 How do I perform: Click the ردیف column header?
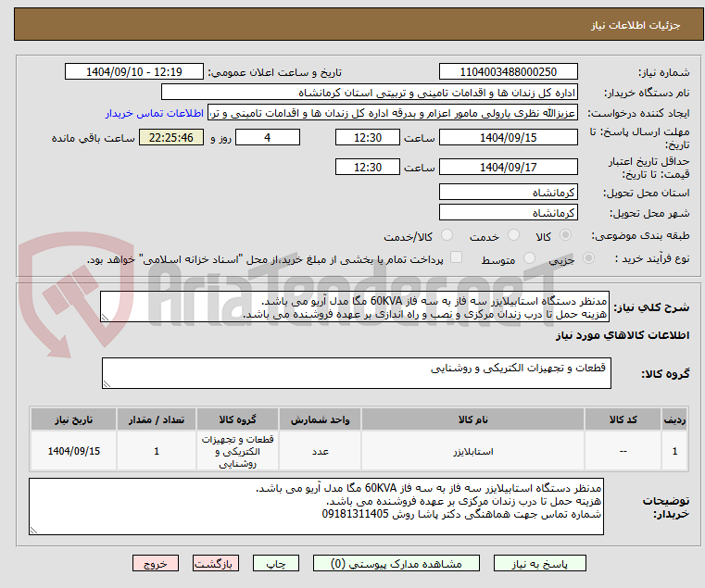pyautogui.click(x=674, y=419)
